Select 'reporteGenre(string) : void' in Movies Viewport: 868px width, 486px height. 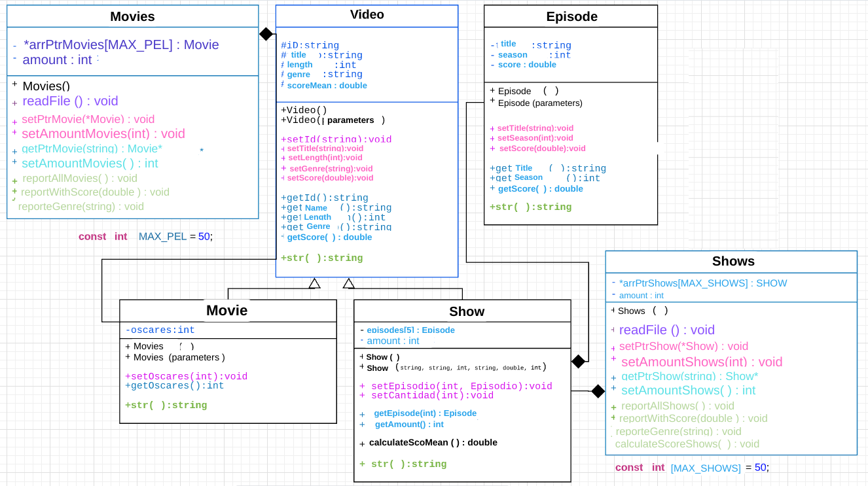81,207
